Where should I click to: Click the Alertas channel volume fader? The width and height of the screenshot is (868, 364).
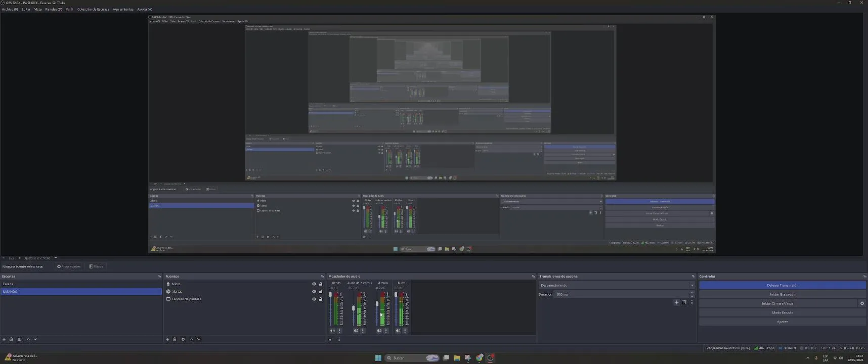330,295
